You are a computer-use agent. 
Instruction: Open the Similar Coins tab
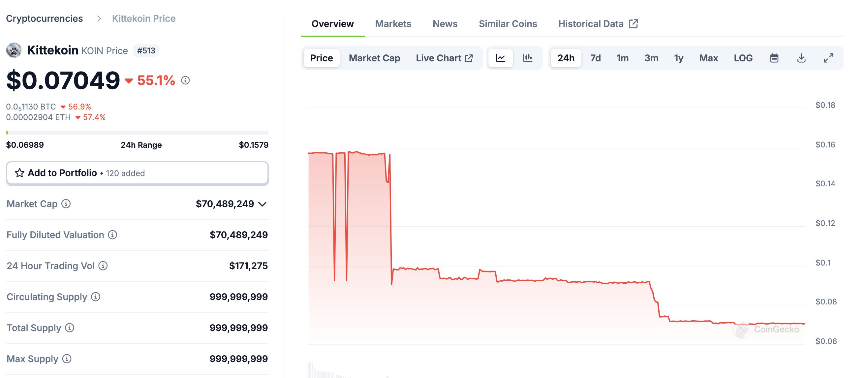pyautogui.click(x=508, y=23)
